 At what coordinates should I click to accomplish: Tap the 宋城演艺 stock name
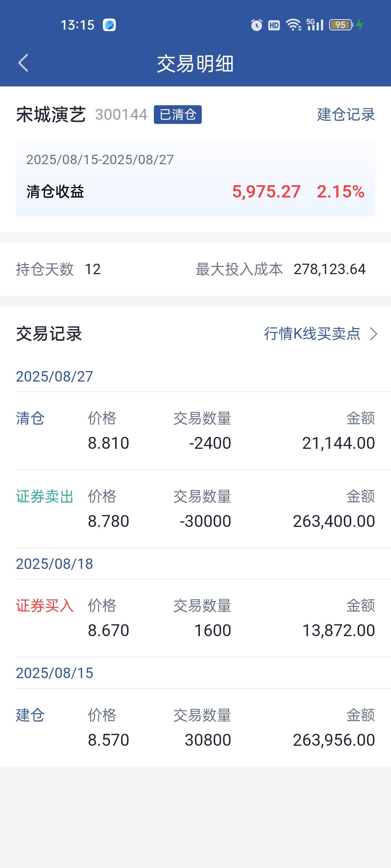[51, 115]
